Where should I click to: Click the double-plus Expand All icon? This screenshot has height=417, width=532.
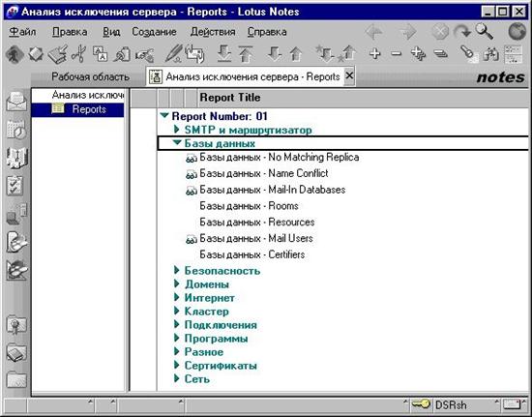[418, 54]
